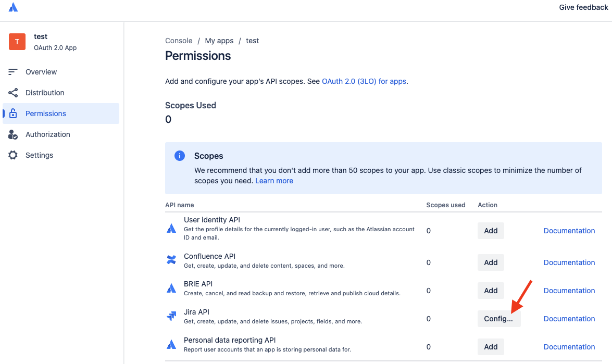612x364 pixels.
Task: Add the User identity API
Action: [x=491, y=231]
